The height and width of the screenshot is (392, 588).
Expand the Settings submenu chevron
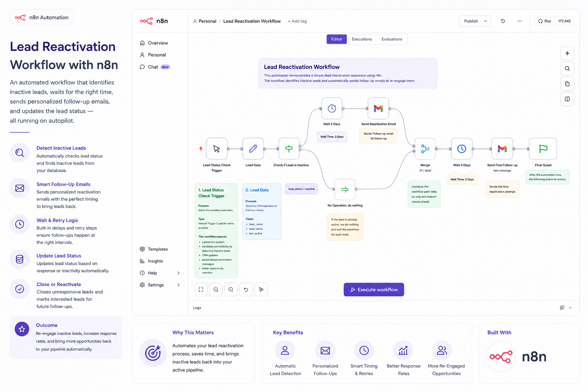178,285
